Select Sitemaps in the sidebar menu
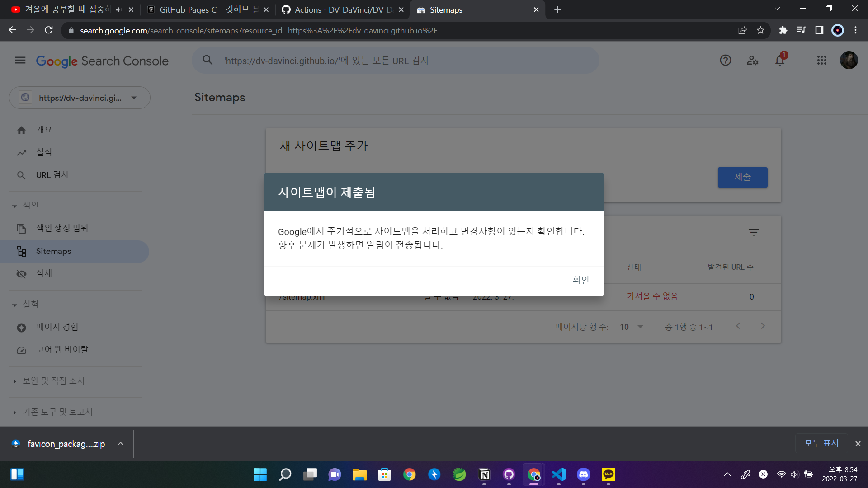Screen dimensions: 868x488 coord(53,251)
